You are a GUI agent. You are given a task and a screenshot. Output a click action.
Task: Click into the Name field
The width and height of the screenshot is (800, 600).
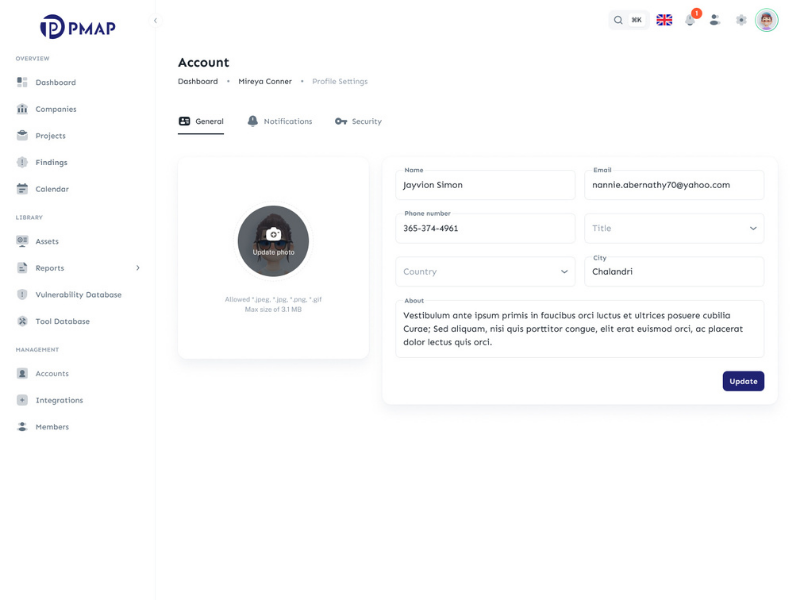tap(485, 185)
